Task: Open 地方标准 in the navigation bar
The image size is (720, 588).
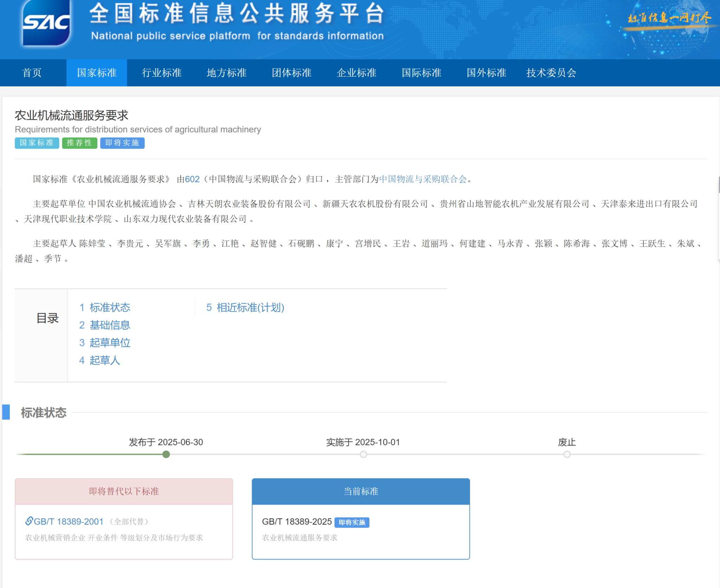Action: click(226, 73)
